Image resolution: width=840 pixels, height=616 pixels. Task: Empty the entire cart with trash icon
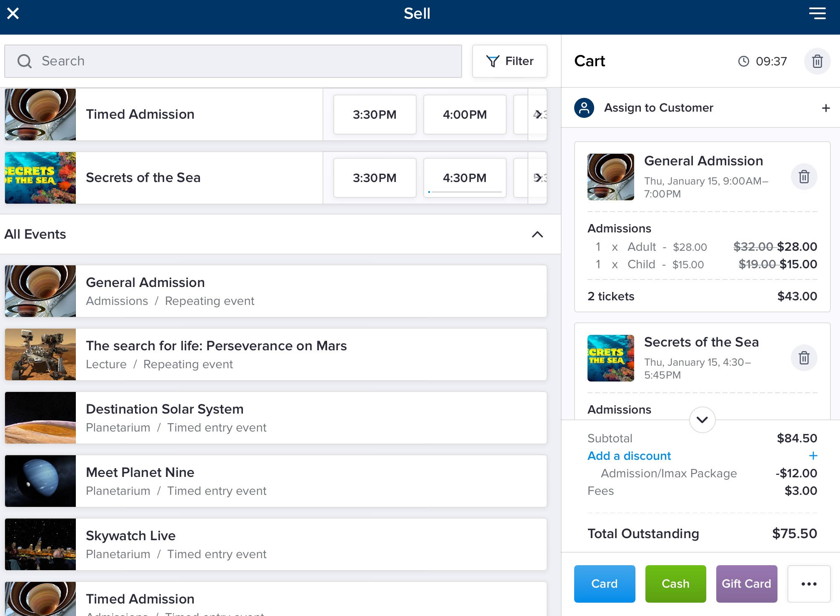(817, 61)
